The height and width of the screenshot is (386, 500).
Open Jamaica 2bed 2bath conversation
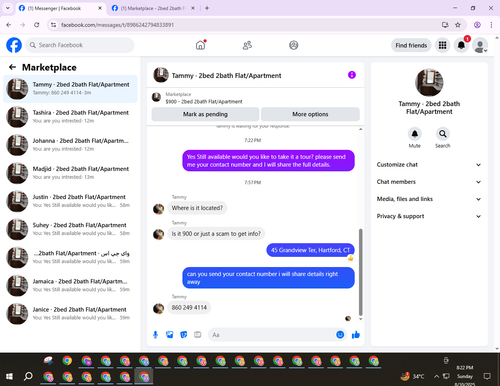(x=70, y=285)
